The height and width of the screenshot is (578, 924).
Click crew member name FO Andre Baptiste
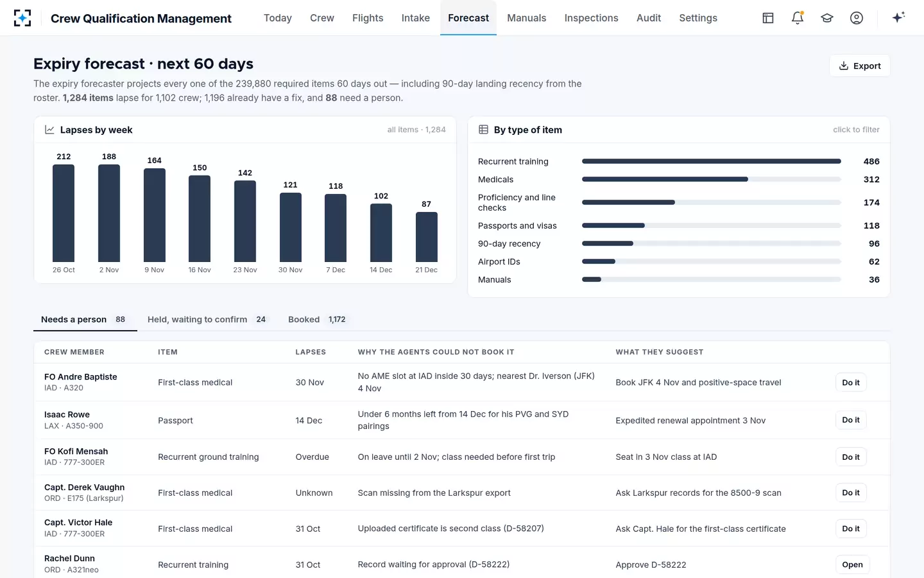pos(81,377)
